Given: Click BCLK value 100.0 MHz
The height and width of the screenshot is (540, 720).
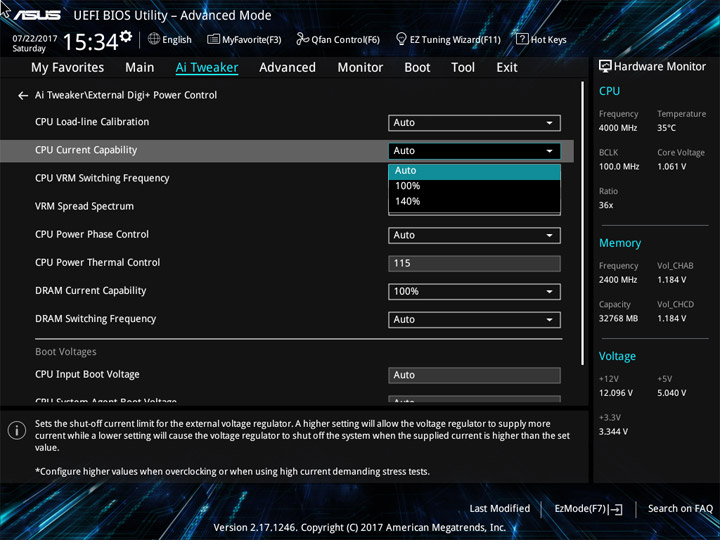Looking at the screenshot, I should [x=619, y=167].
